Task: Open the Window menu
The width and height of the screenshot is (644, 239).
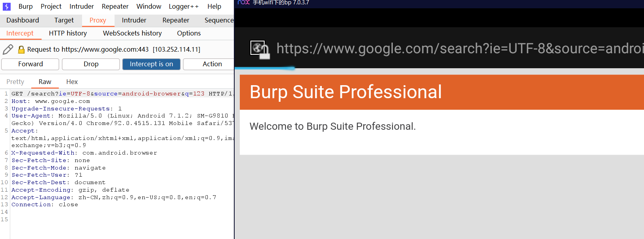Action: tap(149, 7)
